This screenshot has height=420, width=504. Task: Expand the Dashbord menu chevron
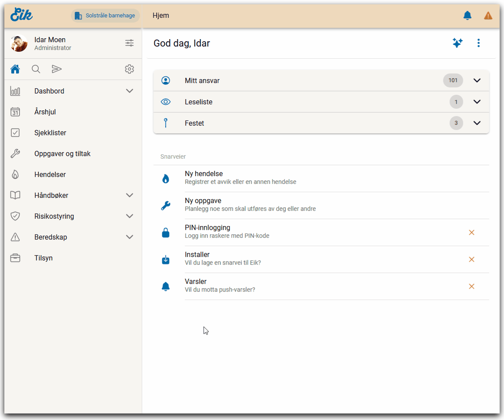[x=129, y=91]
